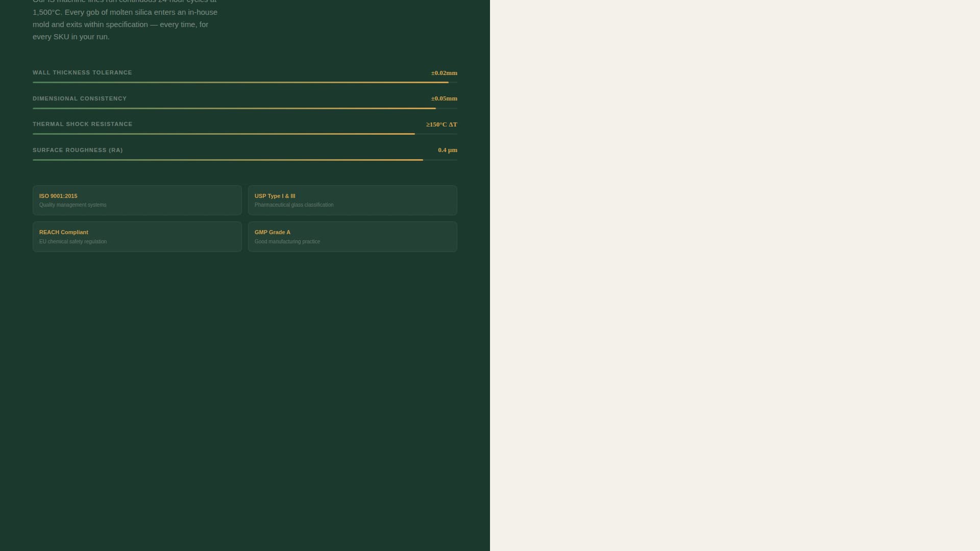Click the Surface Roughness (RA) bar
The height and width of the screenshot is (551, 980).
tap(244, 160)
